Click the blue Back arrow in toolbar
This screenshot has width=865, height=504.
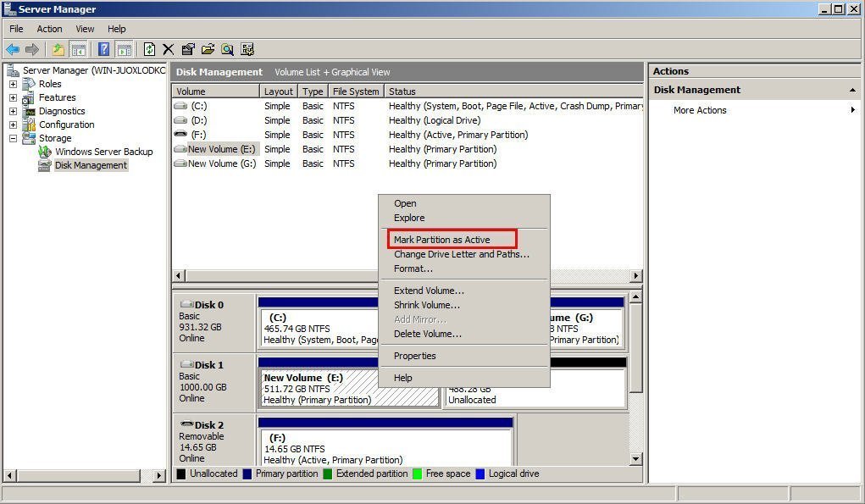click(x=13, y=50)
